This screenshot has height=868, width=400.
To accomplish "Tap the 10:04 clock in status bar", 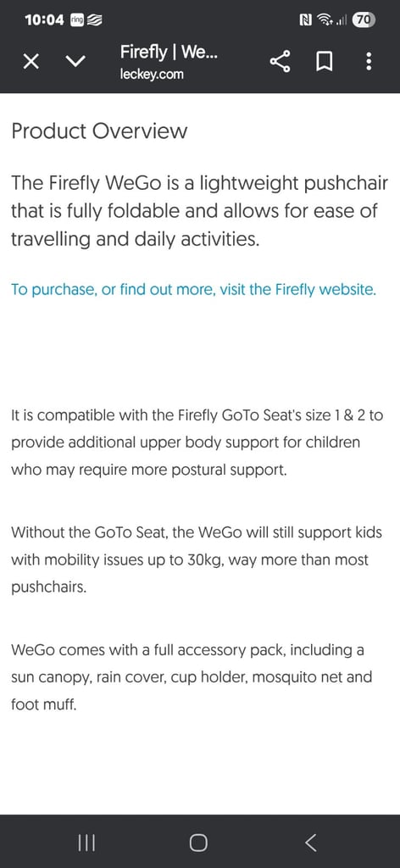I will click(44, 20).
